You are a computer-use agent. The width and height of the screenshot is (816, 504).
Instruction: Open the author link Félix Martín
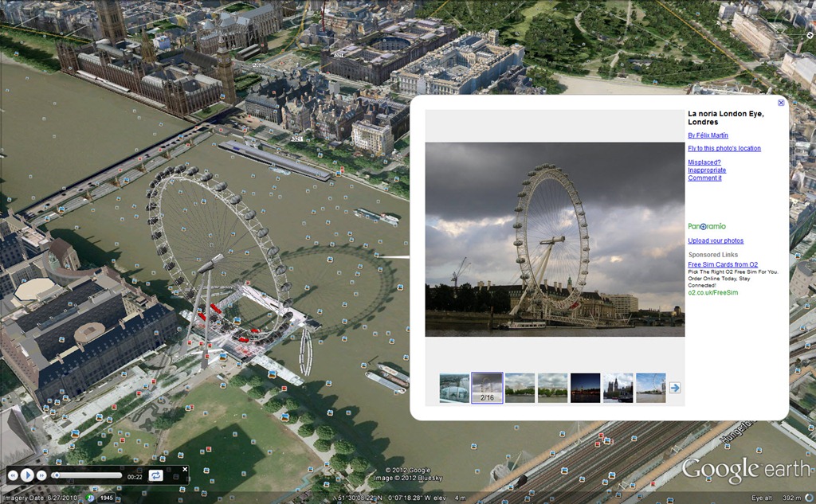point(708,135)
